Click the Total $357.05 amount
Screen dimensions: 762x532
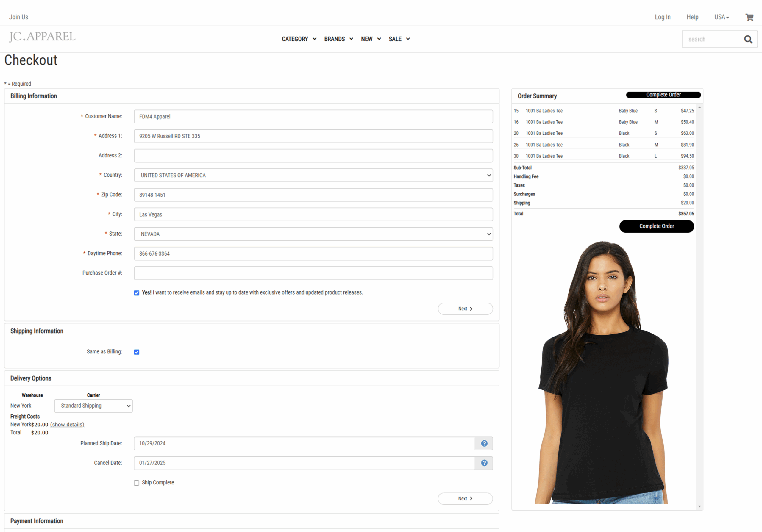[686, 214]
